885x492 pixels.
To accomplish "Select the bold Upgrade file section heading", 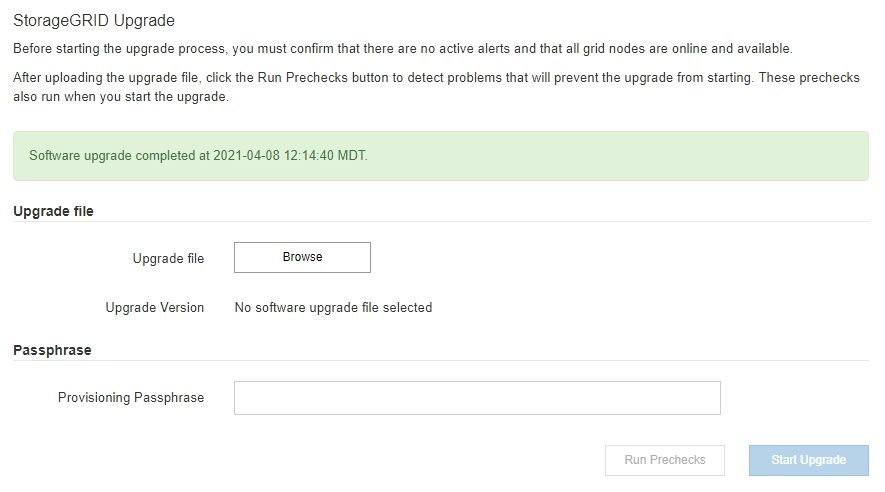I will point(53,211).
